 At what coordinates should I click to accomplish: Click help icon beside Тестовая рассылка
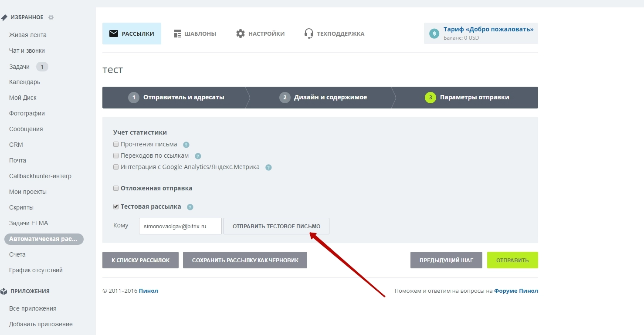tap(190, 207)
